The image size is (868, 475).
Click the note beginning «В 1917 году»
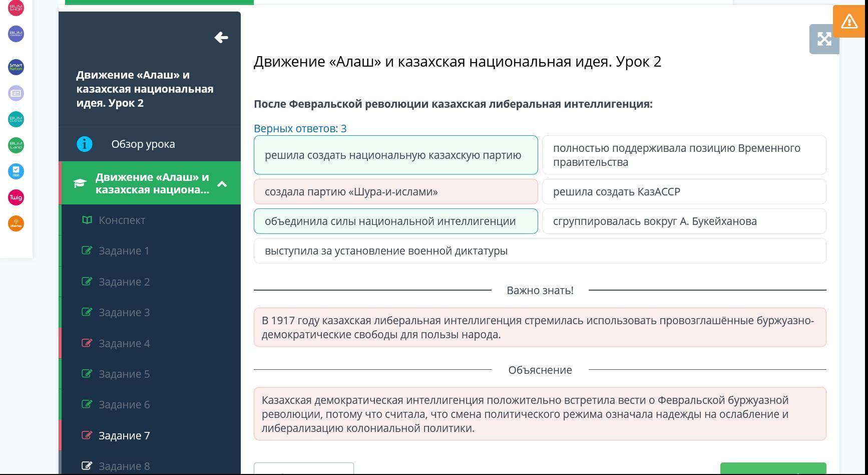540,327
